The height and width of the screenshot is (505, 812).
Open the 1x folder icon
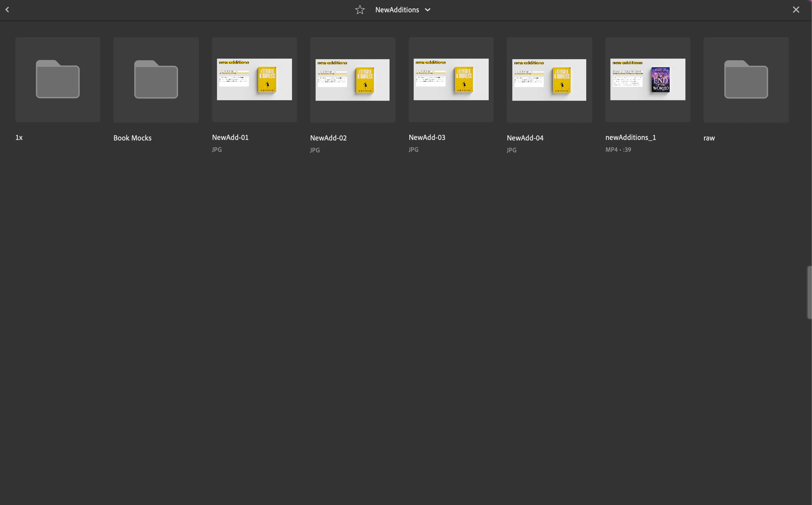58,79
